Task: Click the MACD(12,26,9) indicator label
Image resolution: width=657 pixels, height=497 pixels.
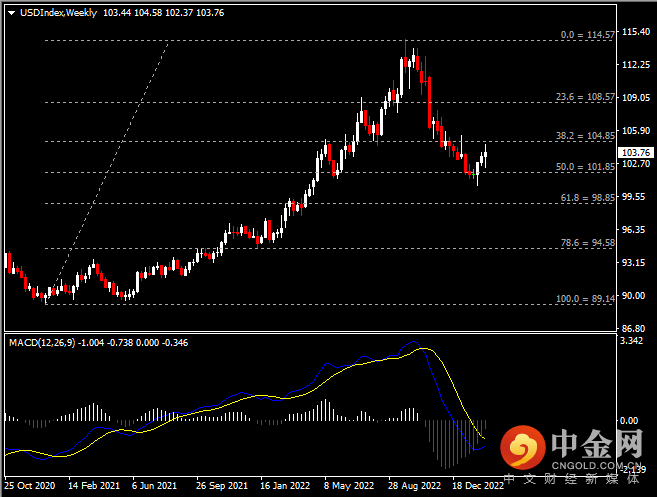Action: pyautogui.click(x=43, y=342)
